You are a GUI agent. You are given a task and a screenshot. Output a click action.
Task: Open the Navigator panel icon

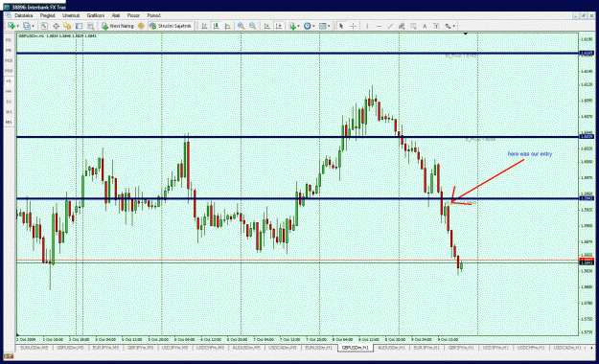click(x=67, y=26)
